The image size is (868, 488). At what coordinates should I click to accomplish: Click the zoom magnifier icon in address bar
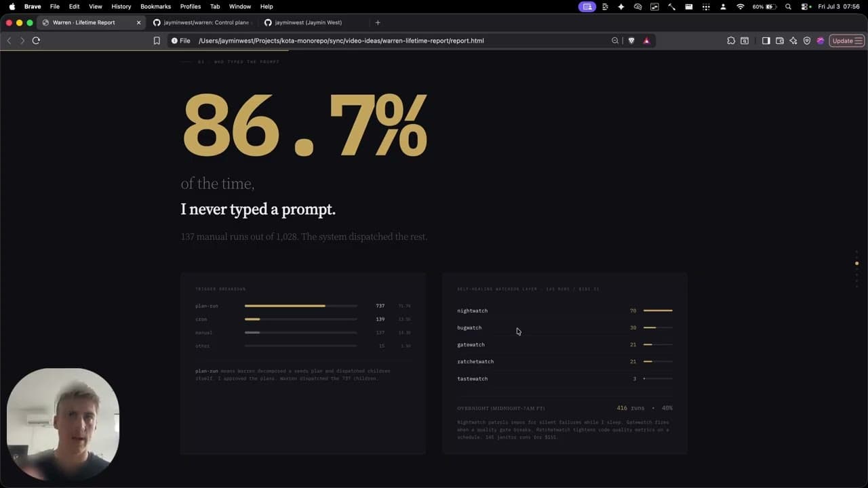tap(615, 41)
